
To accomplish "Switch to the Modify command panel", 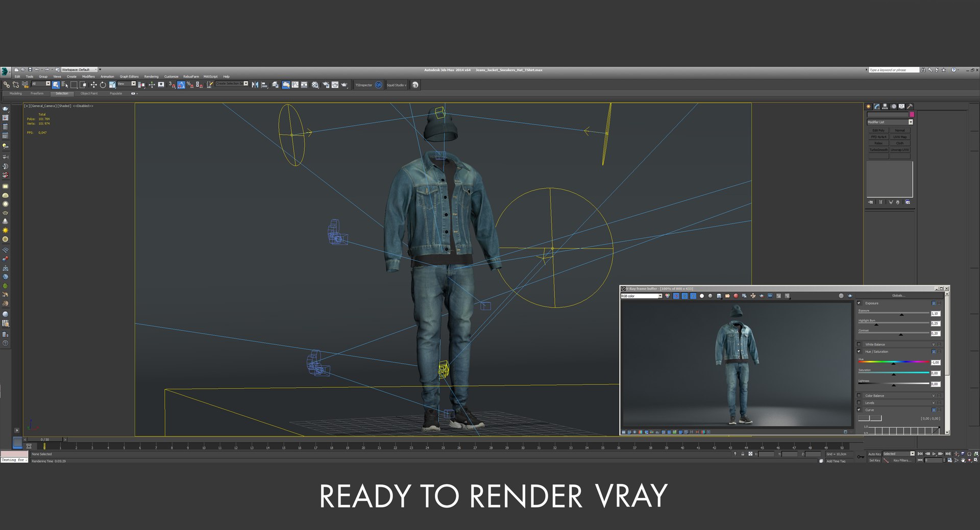I will tap(877, 106).
